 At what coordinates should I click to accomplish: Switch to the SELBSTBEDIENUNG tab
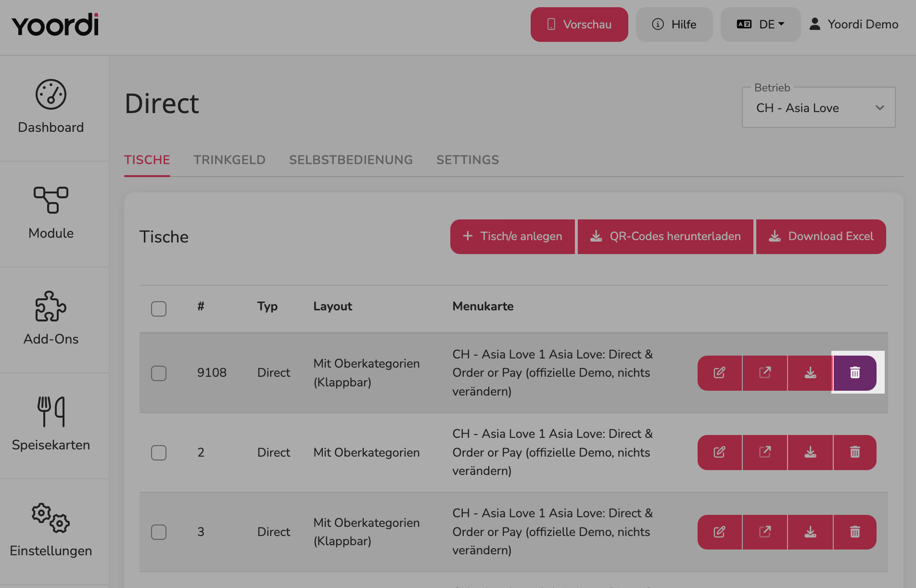pyautogui.click(x=351, y=160)
